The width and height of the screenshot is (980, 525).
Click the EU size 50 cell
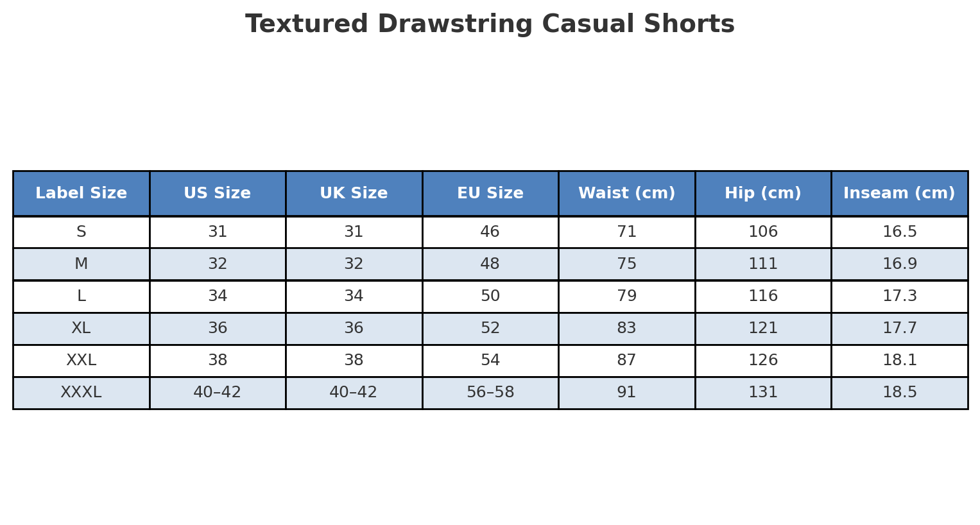[490, 297]
